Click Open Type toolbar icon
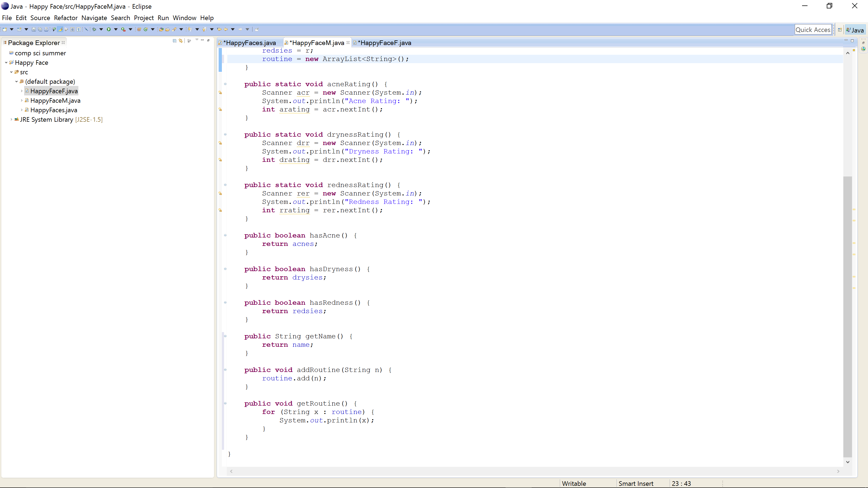868x488 pixels. click(x=161, y=30)
